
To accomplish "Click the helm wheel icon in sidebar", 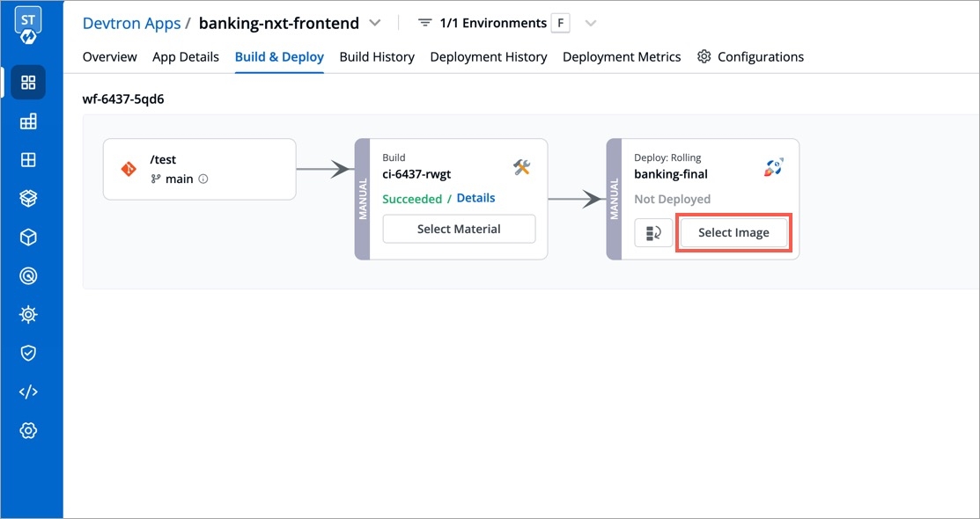I will [28, 314].
